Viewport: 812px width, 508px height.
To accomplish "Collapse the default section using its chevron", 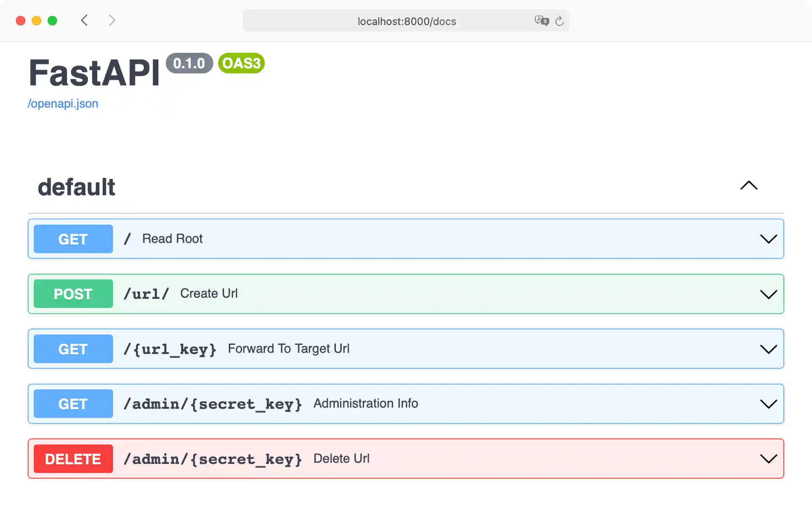I will click(749, 186).
